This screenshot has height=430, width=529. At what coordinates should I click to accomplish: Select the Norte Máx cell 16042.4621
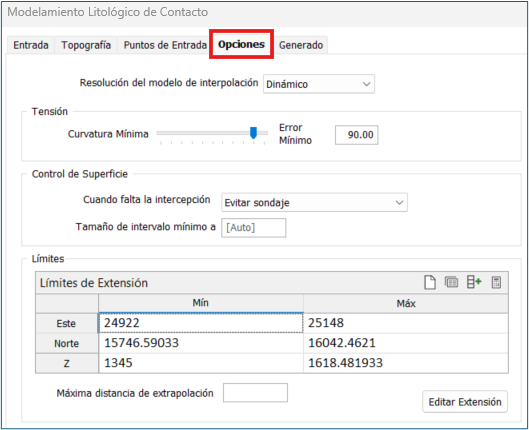point(406,343)
